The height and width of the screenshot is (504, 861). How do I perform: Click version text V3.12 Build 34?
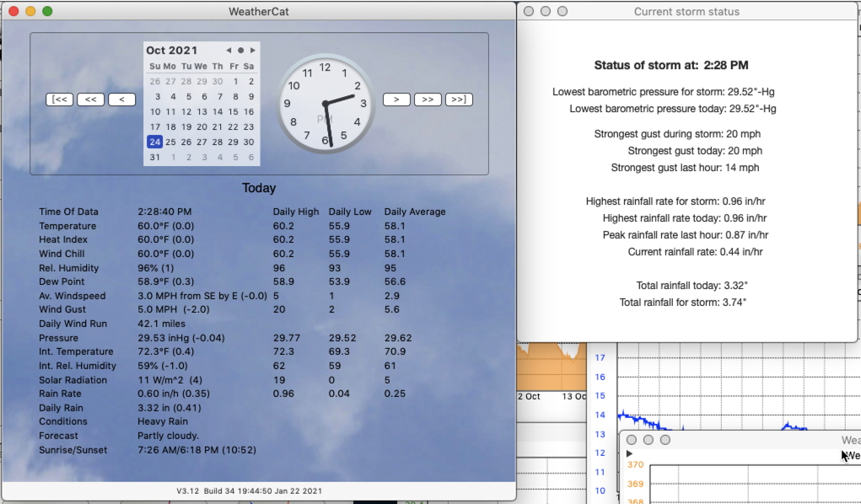click(250, 491)
